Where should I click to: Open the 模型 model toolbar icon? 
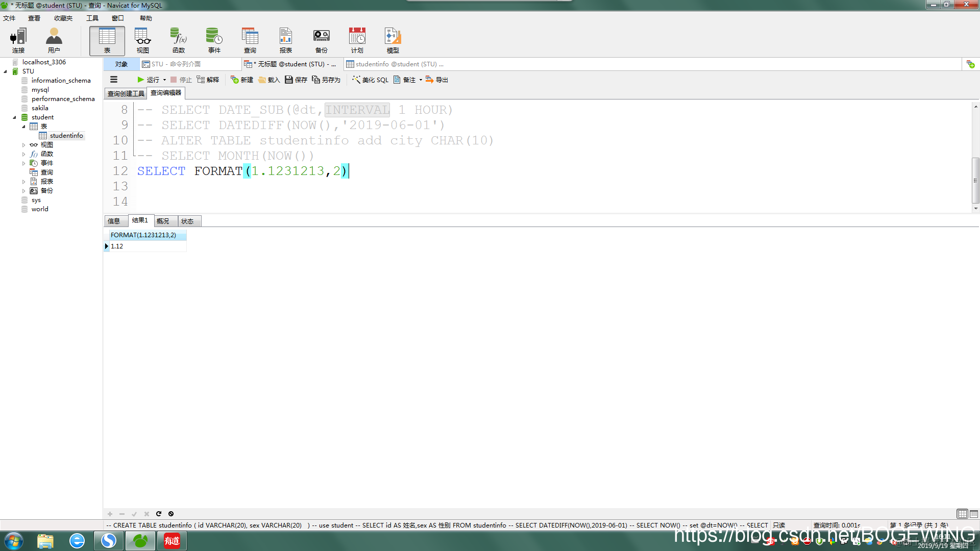(393, 40)
